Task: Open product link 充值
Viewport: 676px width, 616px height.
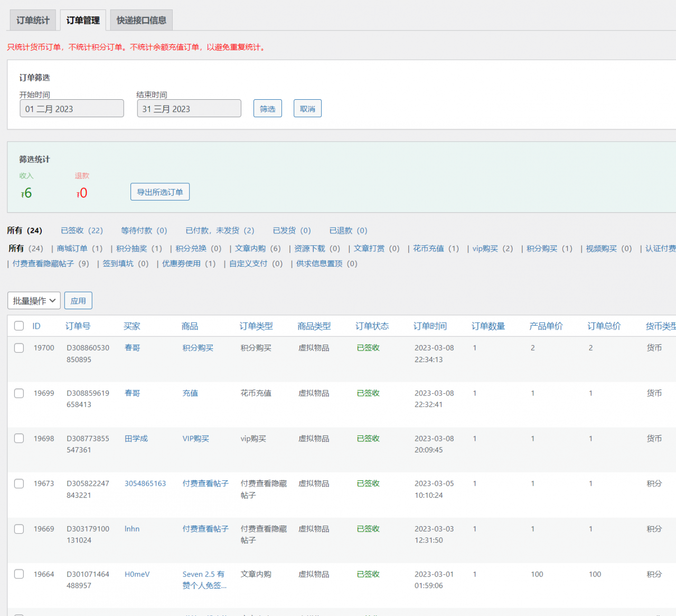Action: pyautogui.click(x=190, y=393)
